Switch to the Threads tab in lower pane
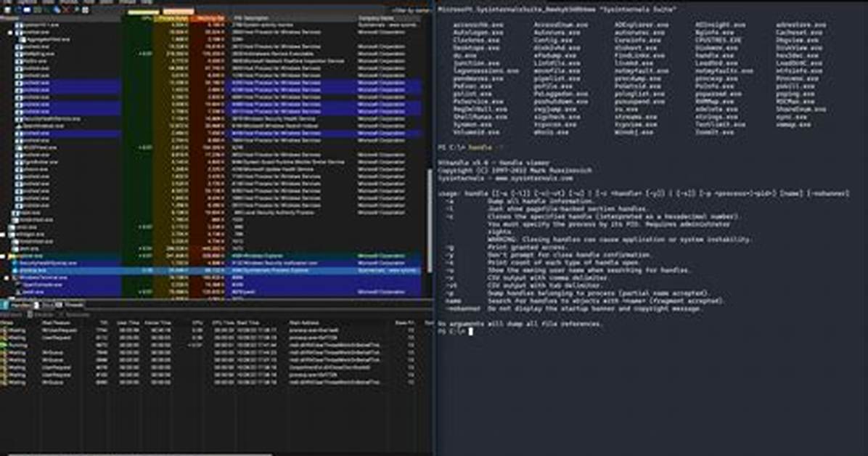The width and height of the screenshot is (868, 456). [x=69, y=305]
